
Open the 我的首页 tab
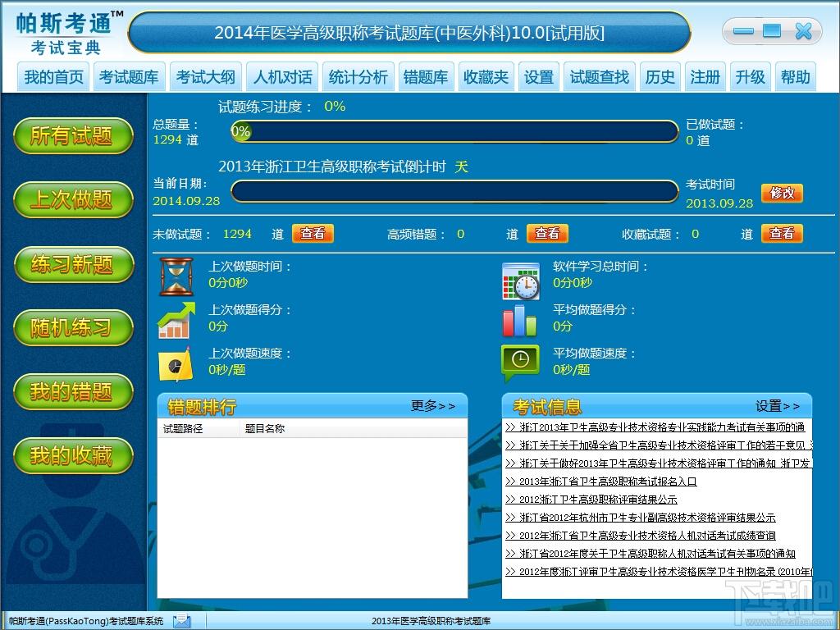54,77
